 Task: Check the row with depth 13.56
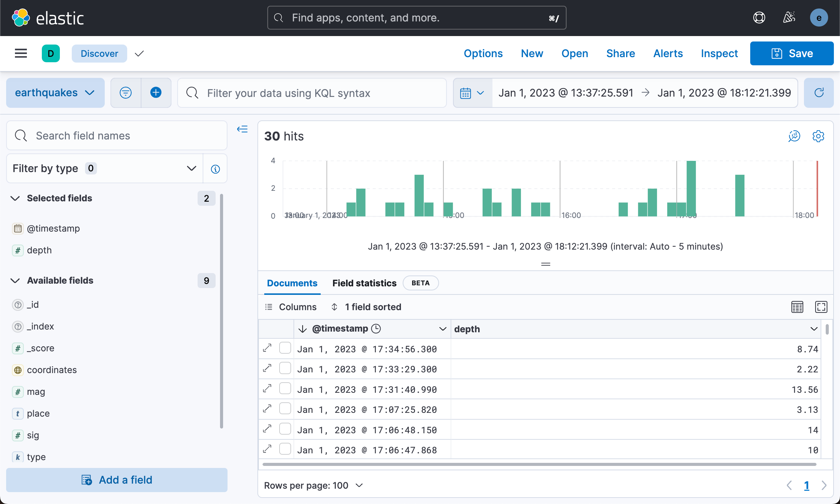[285, 388]
